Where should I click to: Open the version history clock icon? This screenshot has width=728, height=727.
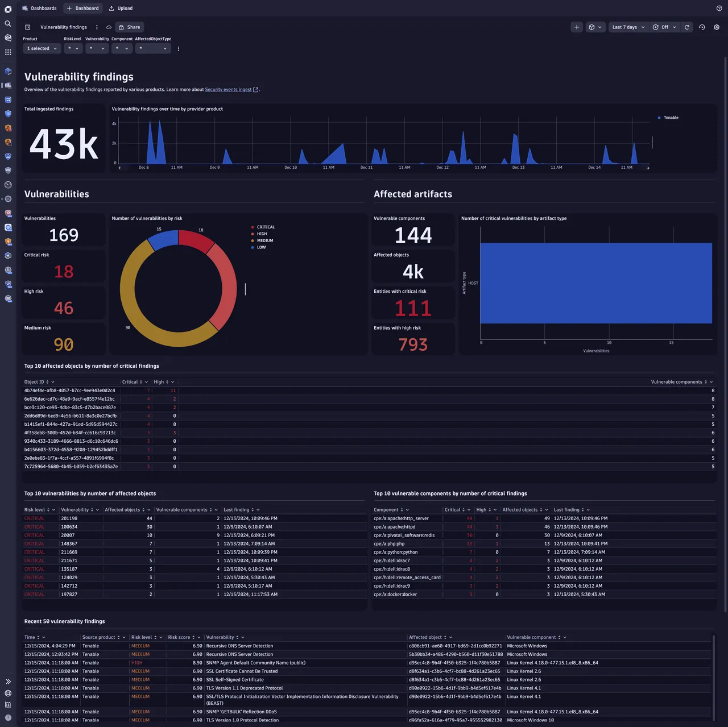click(702, 27)
